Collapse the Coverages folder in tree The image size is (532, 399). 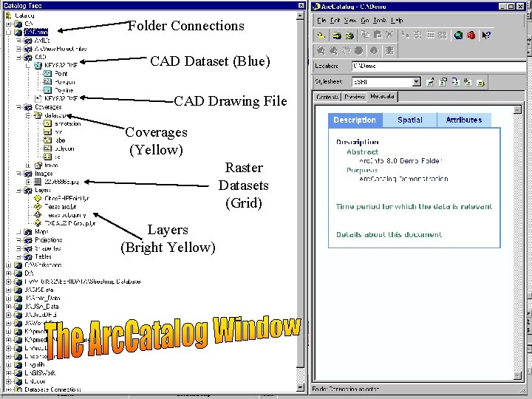point(19,107)
